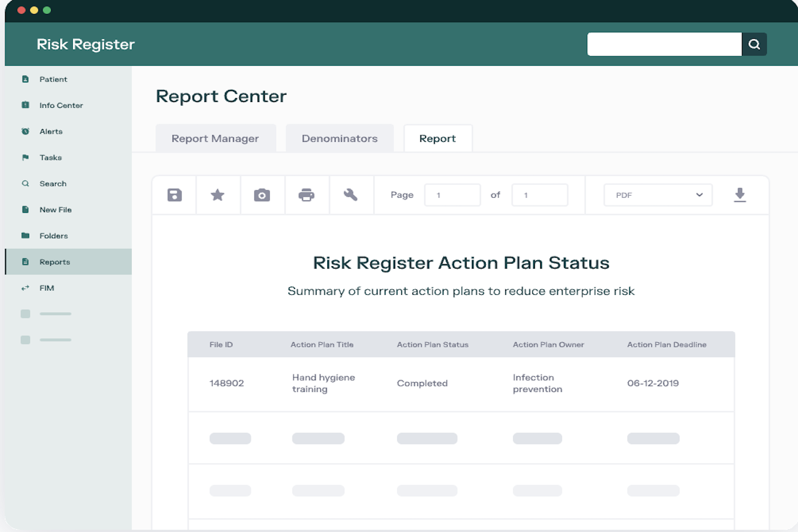Select the Reports sidebar entry

(54, 261)
